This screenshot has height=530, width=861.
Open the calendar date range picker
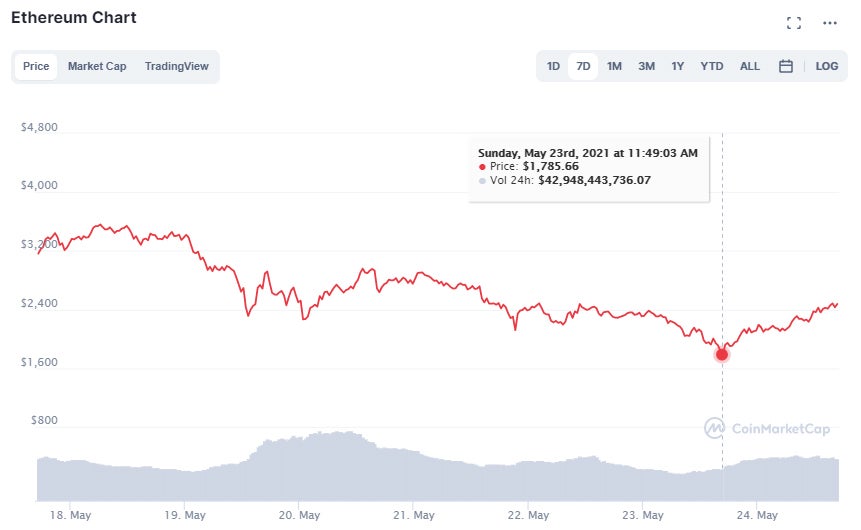click(786, 66)
